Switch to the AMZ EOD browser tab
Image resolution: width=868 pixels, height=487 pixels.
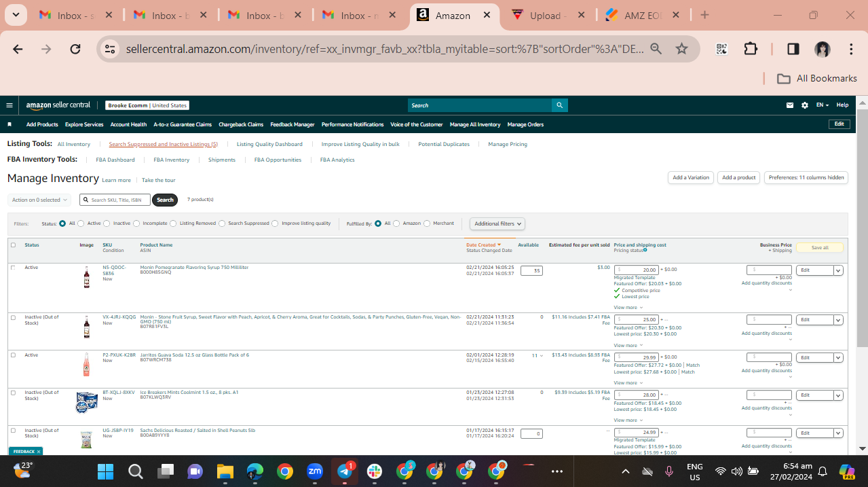click(x=641, y=15)
